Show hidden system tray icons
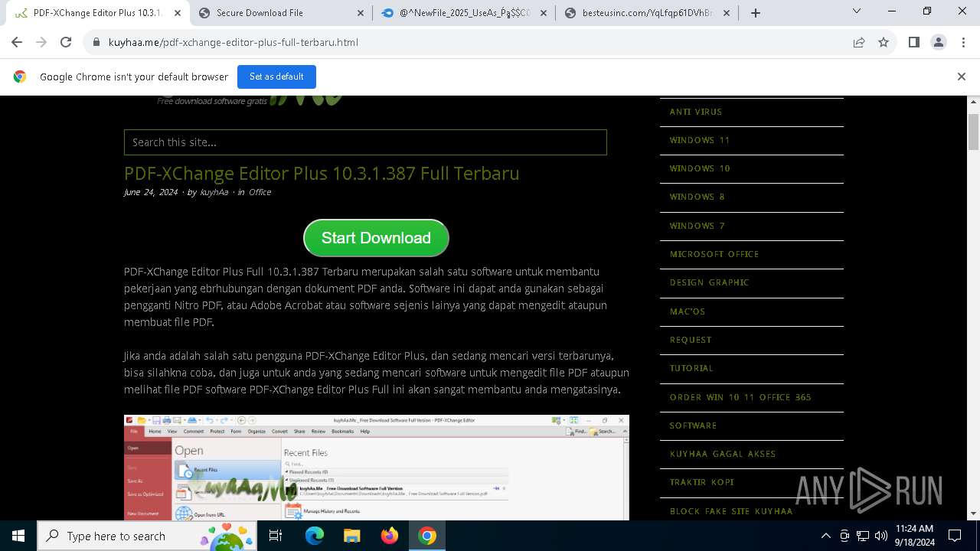The width and height of the screenshot is (980, 551). (x=825, y=536)
